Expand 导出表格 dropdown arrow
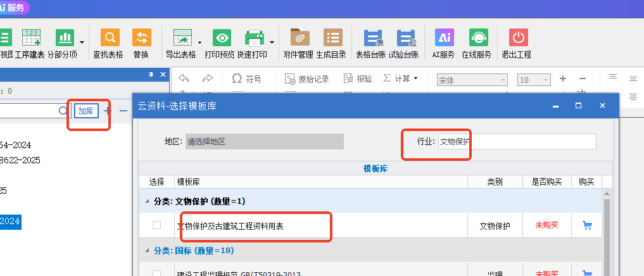The width and height of the screenshot is (644, 276). pos(200,42)
